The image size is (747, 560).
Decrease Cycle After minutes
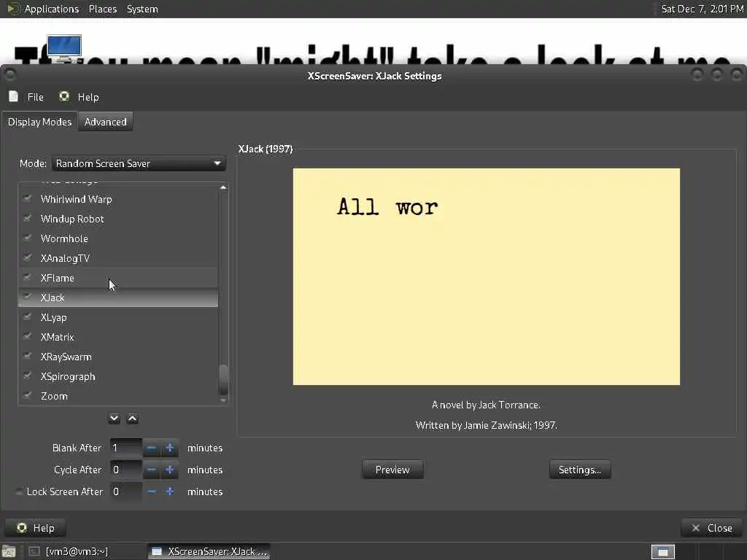(152, 470)
